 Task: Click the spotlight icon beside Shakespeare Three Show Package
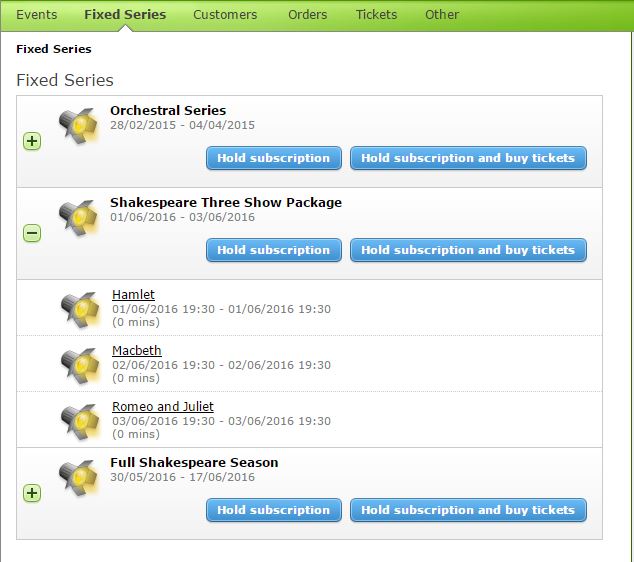78,218
